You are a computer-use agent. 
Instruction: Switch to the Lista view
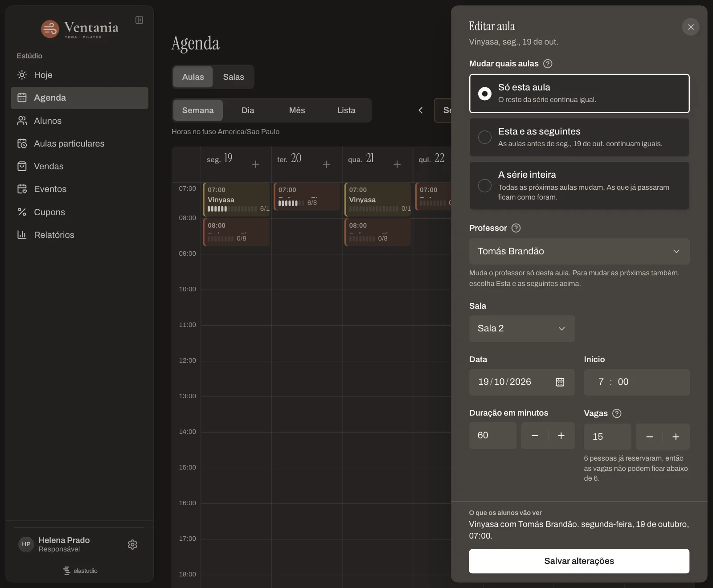pos(346,110)
